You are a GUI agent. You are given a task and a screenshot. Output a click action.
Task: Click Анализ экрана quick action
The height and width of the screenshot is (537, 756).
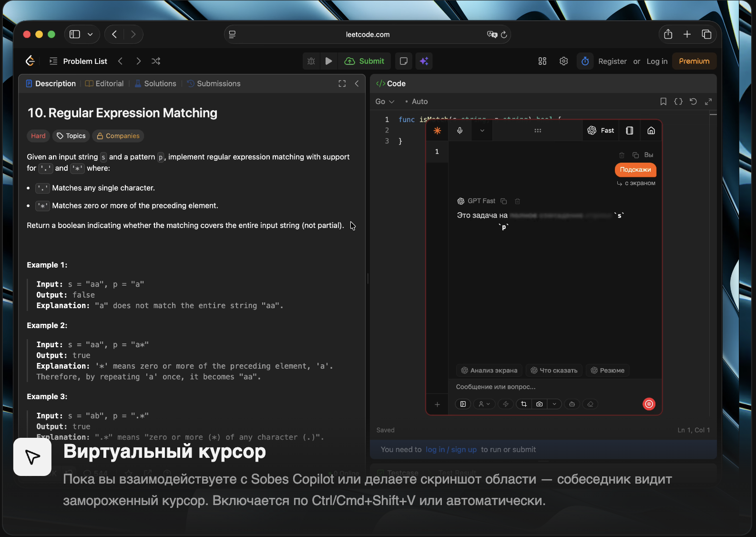click(x=489, y=371)
